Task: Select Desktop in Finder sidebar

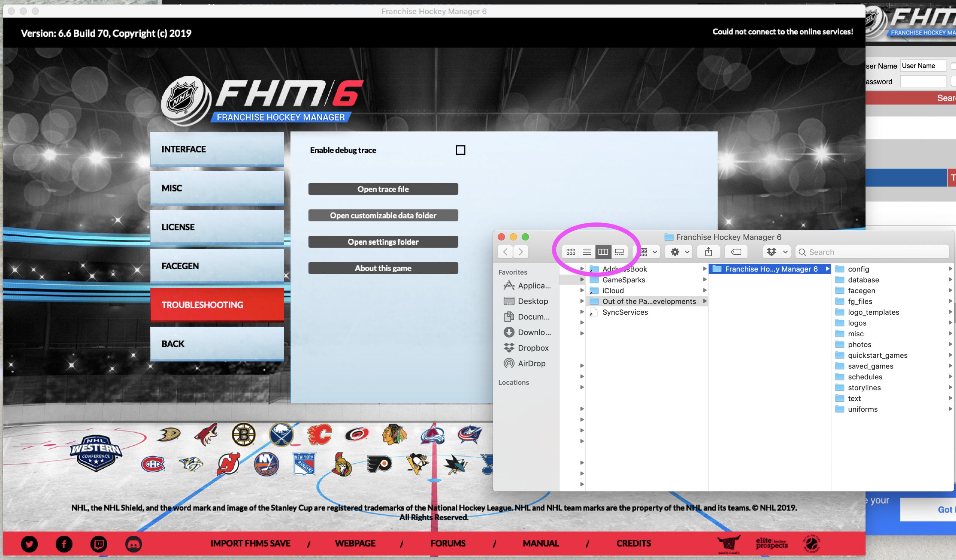Action: click(533, 301)
